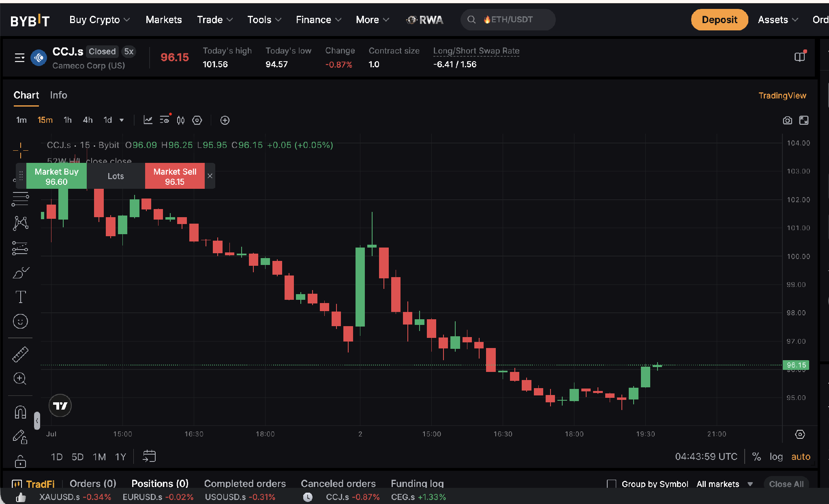Toggle lock all drawings padlock
Viewport: 829px width, 504px height.
pyautogui.click(x=20, y=461)
